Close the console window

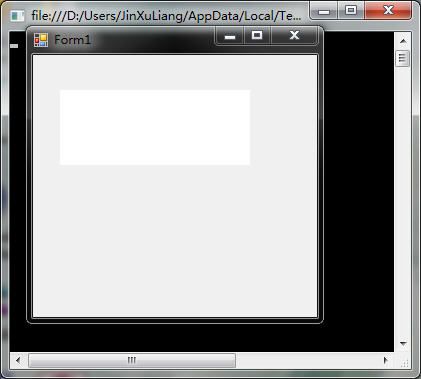pos(388,10)
